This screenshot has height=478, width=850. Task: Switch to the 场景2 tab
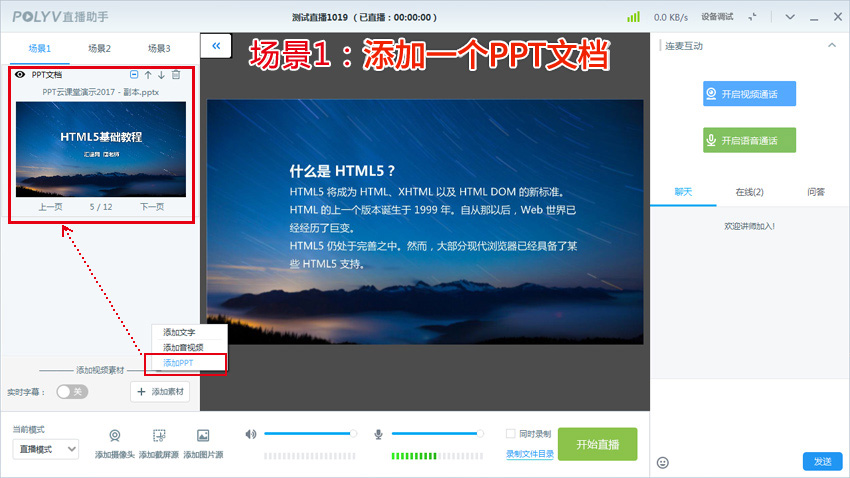pyautogui.click(x=99, y=48)
